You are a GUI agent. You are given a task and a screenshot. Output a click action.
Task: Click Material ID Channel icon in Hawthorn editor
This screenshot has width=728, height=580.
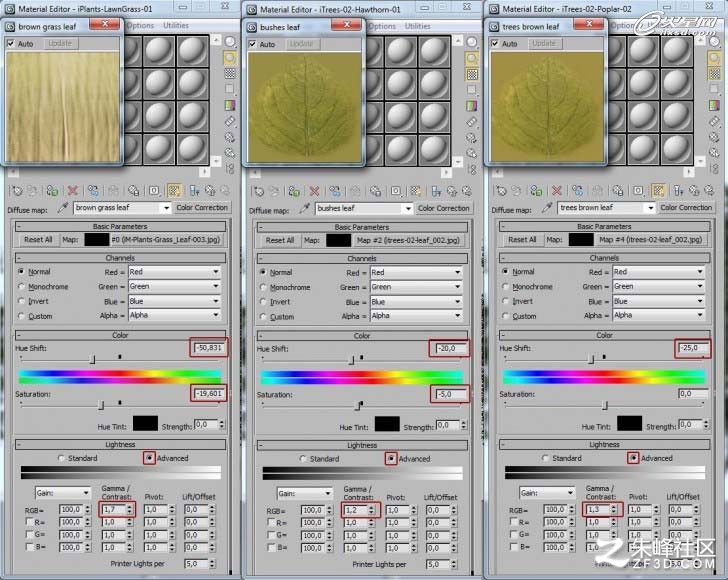(x=396, y=191)
